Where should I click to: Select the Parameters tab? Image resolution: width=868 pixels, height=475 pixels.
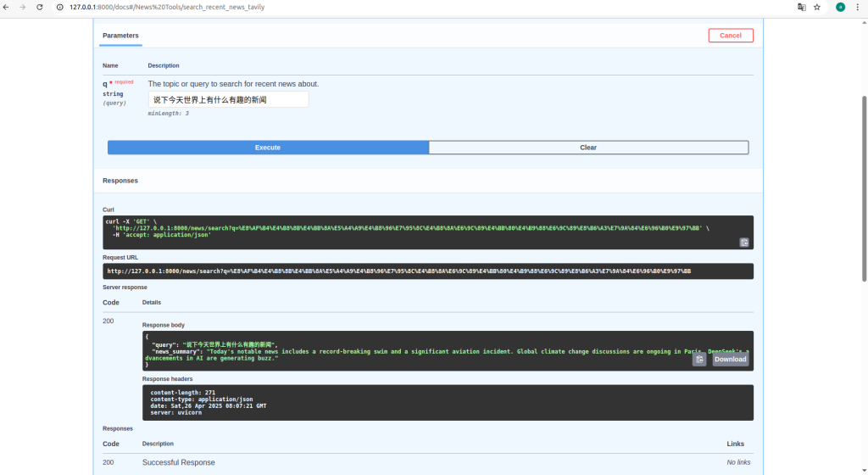coord(120,36)
